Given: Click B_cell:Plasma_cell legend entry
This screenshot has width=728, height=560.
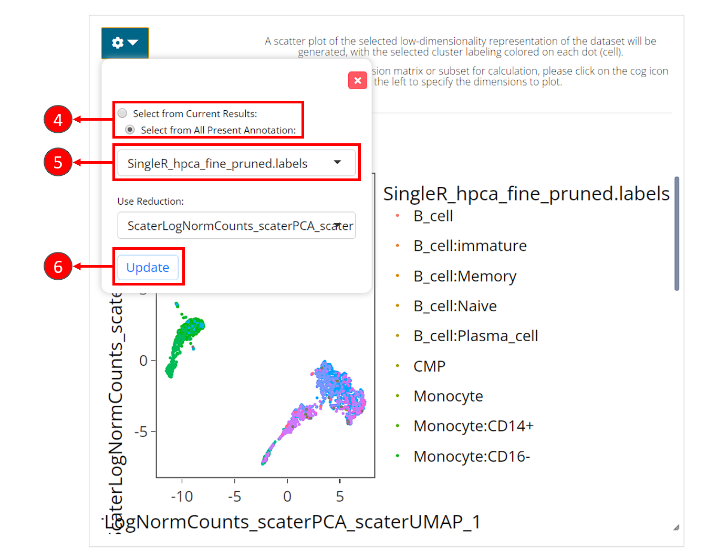Looking at the screenshot, I should [475, 336].
